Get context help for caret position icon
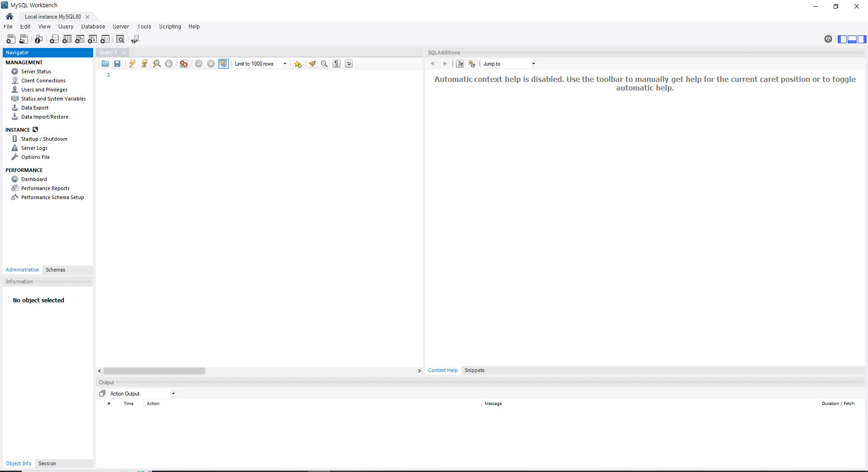Image resolution: width=868 pixels, height=472 pixels. pos(472,64)
